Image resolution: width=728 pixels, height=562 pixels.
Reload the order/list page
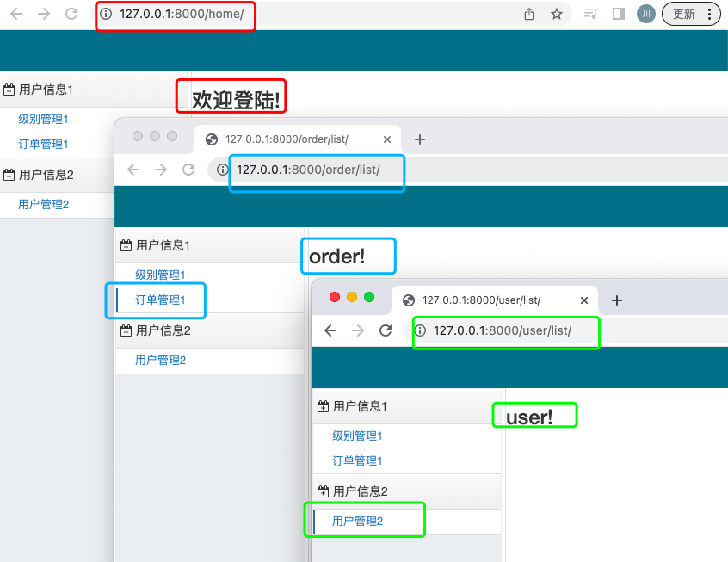click(188, 170)
